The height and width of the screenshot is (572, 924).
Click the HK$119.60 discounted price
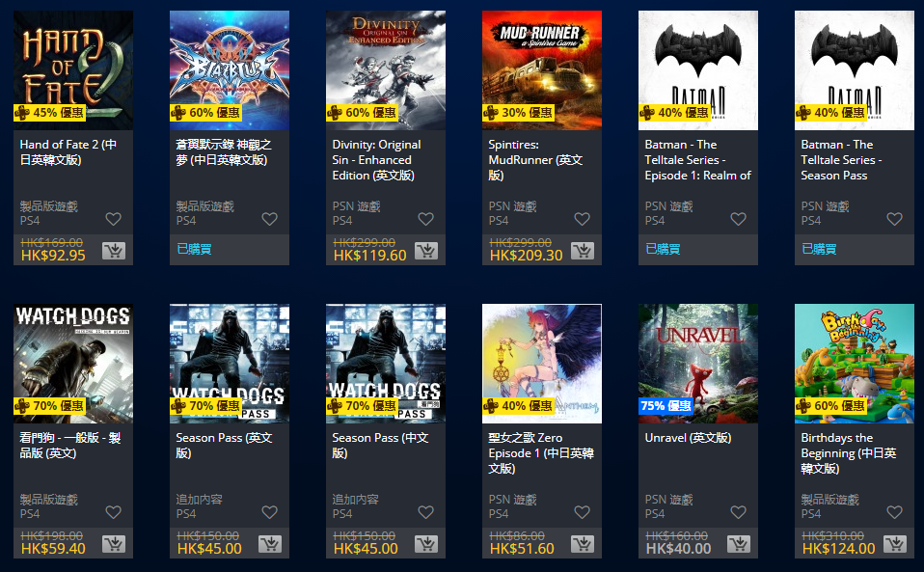click(370, 255)
